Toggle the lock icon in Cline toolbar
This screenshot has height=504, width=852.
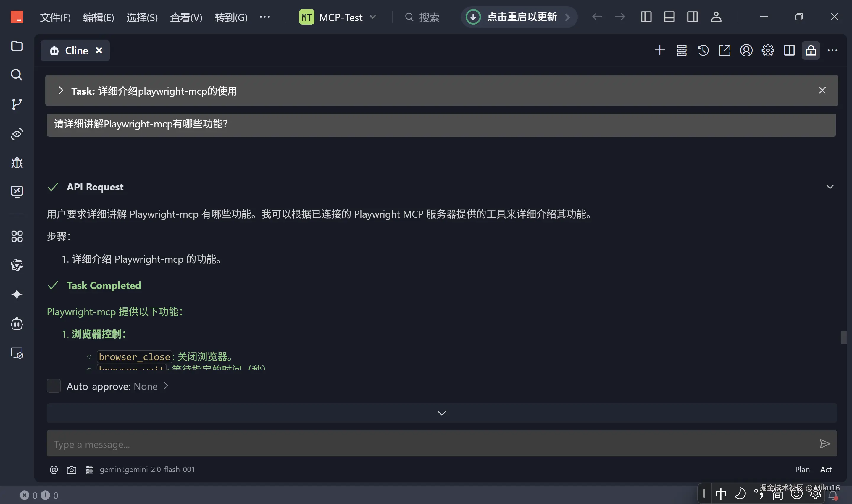[811, 50]
